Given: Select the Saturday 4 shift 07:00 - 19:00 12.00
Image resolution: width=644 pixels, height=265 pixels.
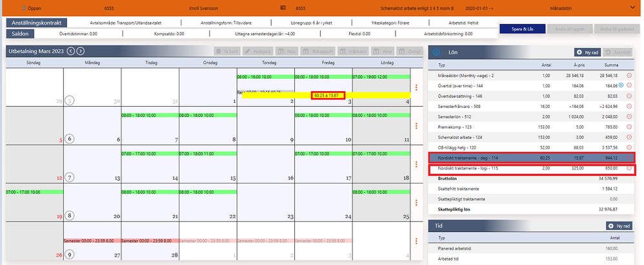Looking at the screenshot, I should tap(381, 76).
